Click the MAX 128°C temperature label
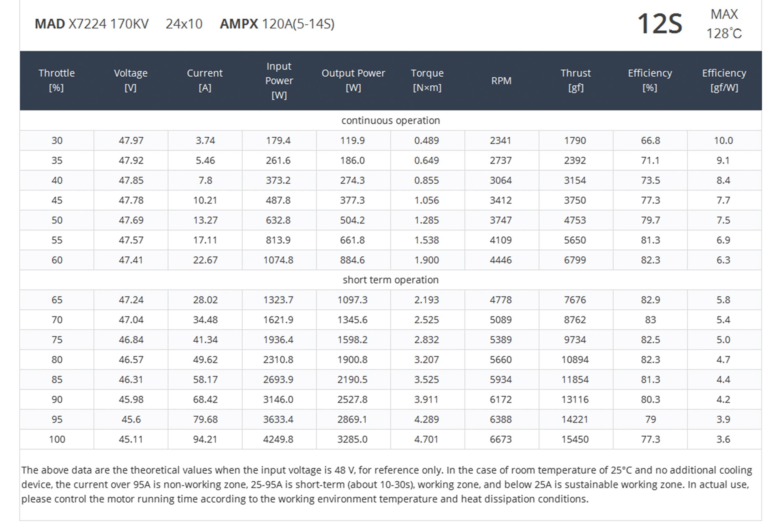 [x=724, y=24]
